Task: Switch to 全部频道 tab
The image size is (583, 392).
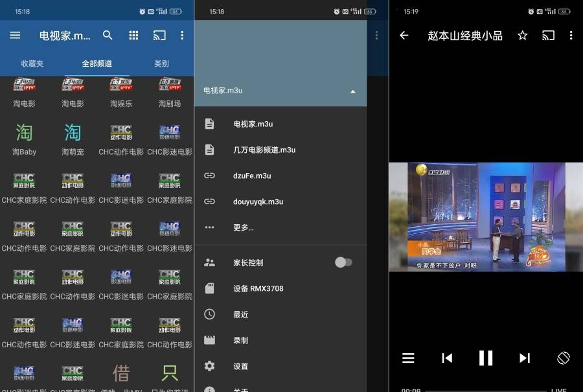Action: point(97,63)
